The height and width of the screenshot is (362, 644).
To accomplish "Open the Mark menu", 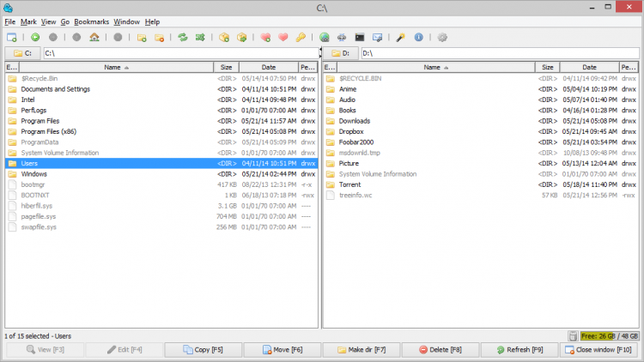I will click(x=28, y=21).
